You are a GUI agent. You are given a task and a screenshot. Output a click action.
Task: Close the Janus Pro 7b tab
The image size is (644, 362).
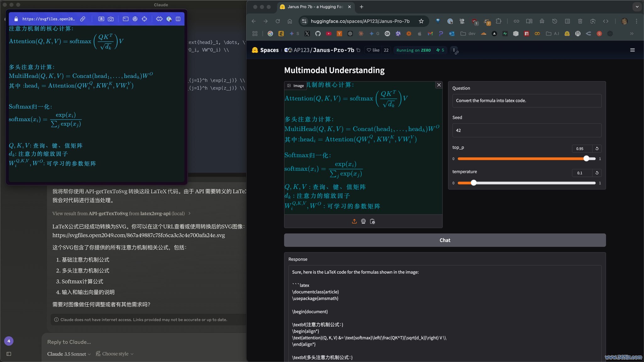(x=349, y=7)
